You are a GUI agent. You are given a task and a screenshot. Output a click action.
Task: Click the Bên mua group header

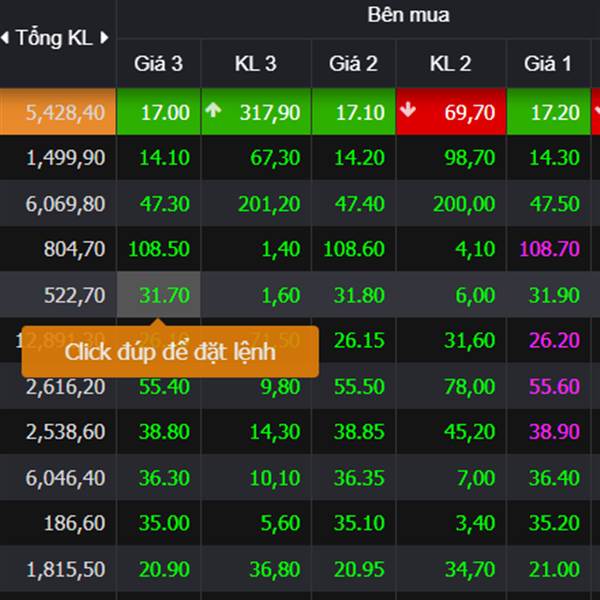(408, 15)
